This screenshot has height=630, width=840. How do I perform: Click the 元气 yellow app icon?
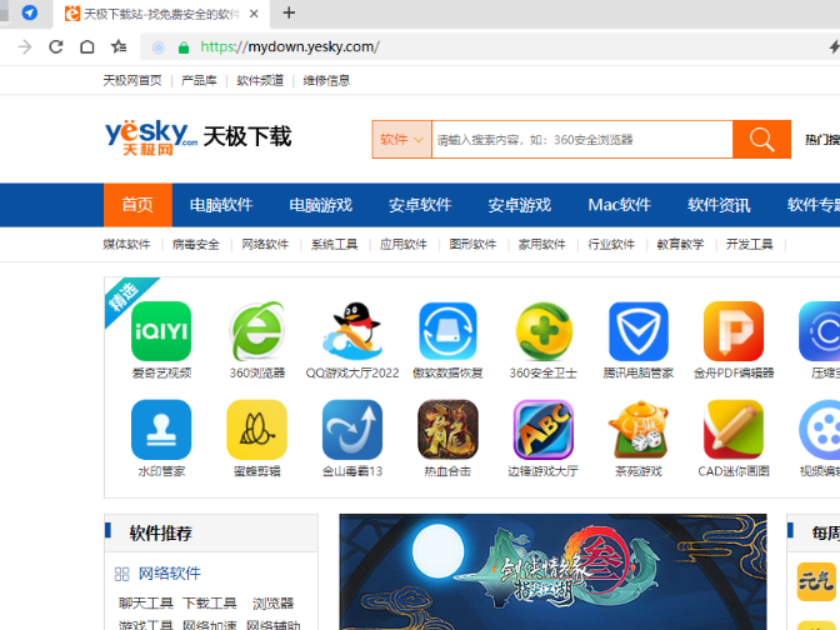coord(816,581)
